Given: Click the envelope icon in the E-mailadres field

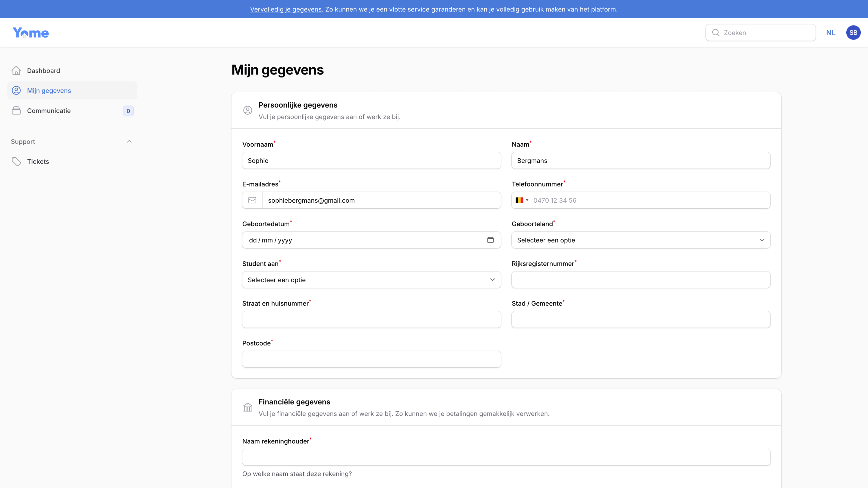Looking at the screenshot, I should 252,200.
